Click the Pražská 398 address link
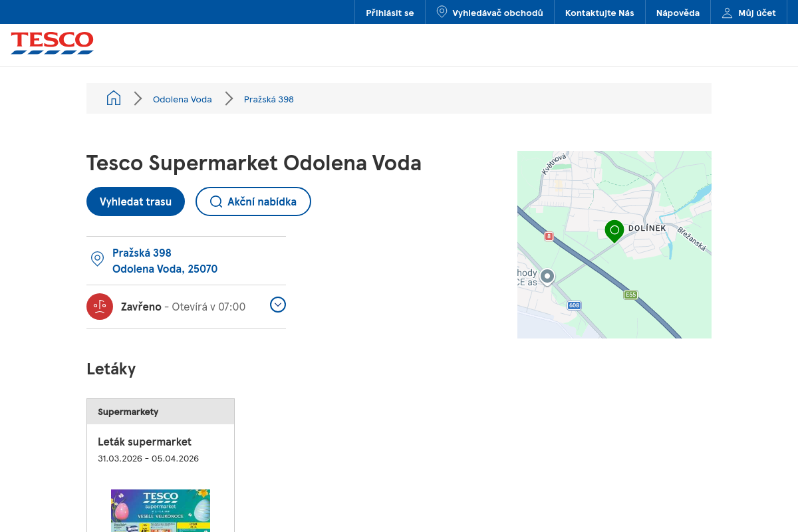This screenshot has height=532, width=798. tap(142, 253)
